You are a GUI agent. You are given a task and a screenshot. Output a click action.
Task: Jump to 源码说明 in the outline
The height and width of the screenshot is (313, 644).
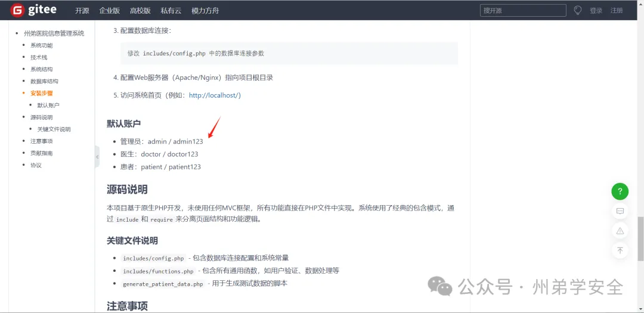pyautogui.click(x=42, y=117)
